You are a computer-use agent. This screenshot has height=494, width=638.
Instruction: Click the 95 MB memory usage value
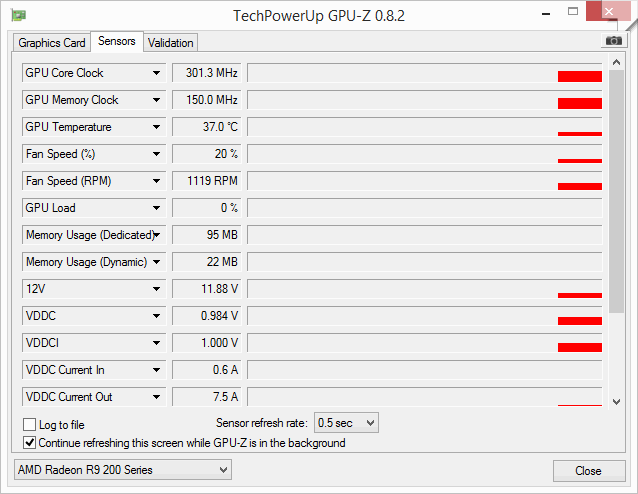point(207,235)
